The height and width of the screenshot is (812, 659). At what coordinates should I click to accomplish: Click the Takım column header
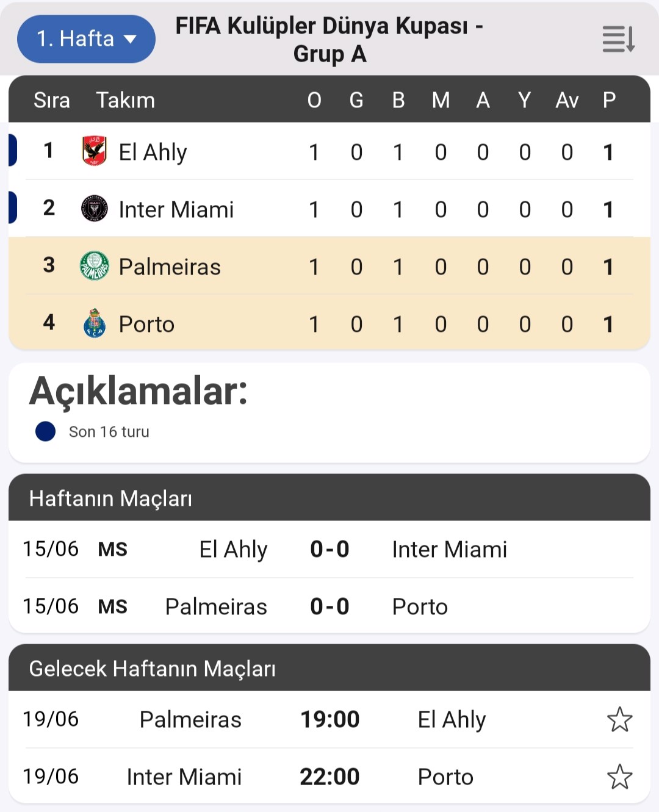click(126, 100)
